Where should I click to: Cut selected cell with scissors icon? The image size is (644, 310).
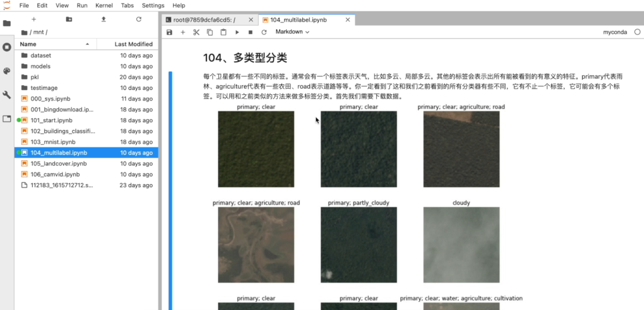[x=196, y=32]
